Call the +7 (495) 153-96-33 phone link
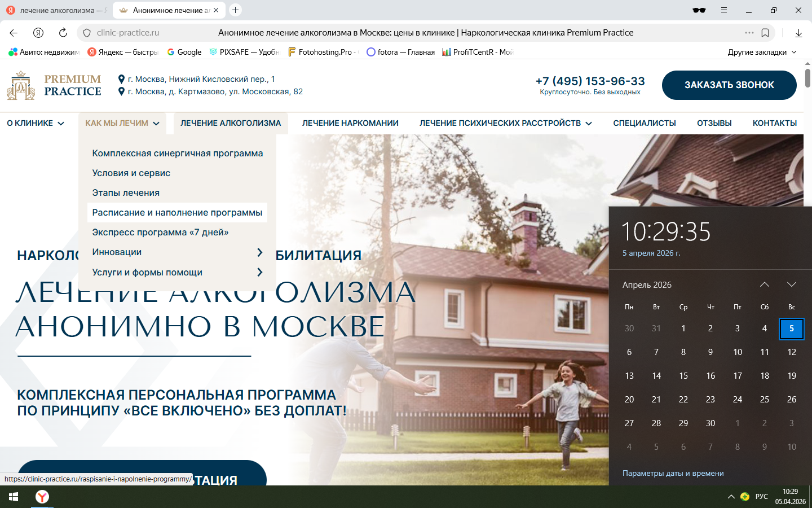The width and height of the screenshot is (812, 508). (x=590, y=81)
